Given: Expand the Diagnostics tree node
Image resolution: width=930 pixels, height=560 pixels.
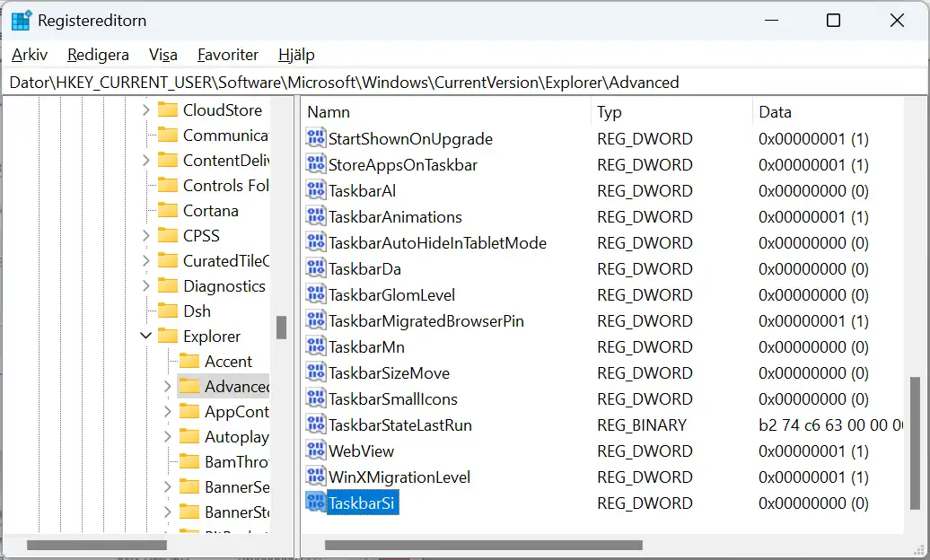Looking at the screenshot, I should (146, 286).
